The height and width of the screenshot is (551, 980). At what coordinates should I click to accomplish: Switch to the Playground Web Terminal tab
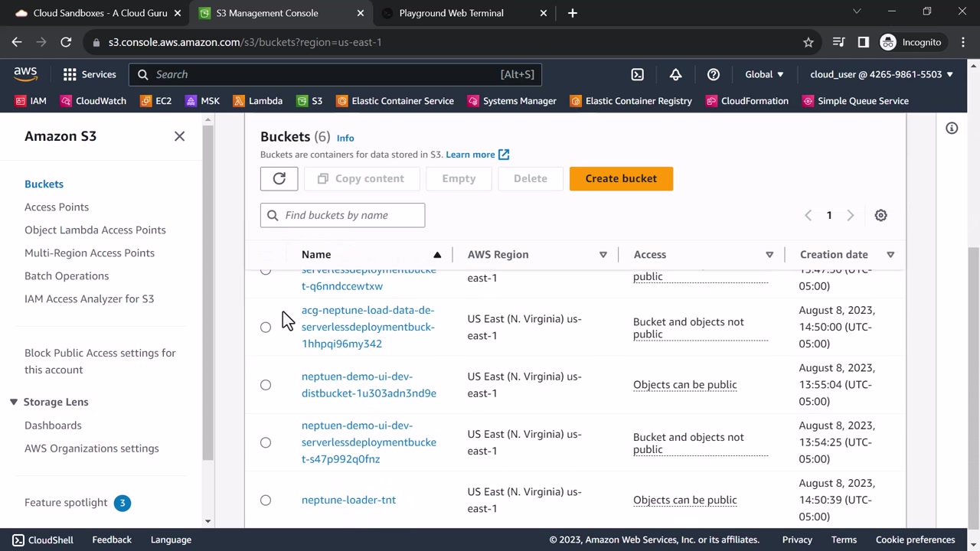[451, 13]
